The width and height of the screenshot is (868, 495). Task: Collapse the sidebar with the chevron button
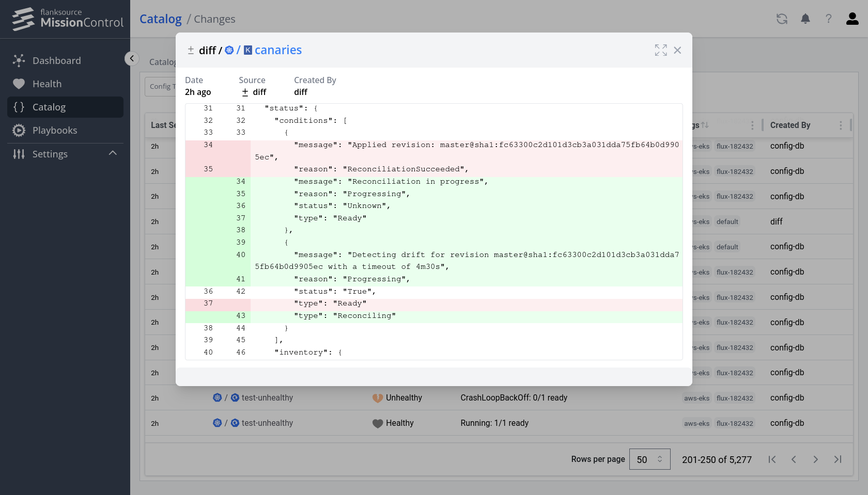(132, 58)
